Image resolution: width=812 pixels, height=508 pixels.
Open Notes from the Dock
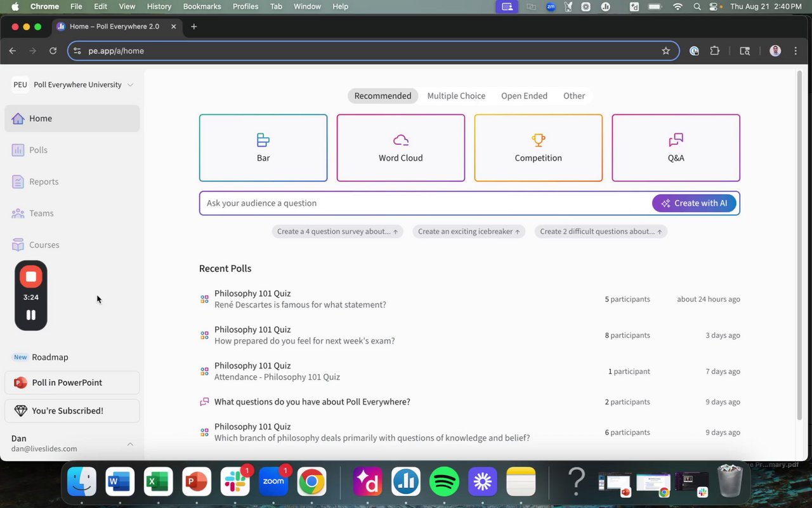click(521, 482)
